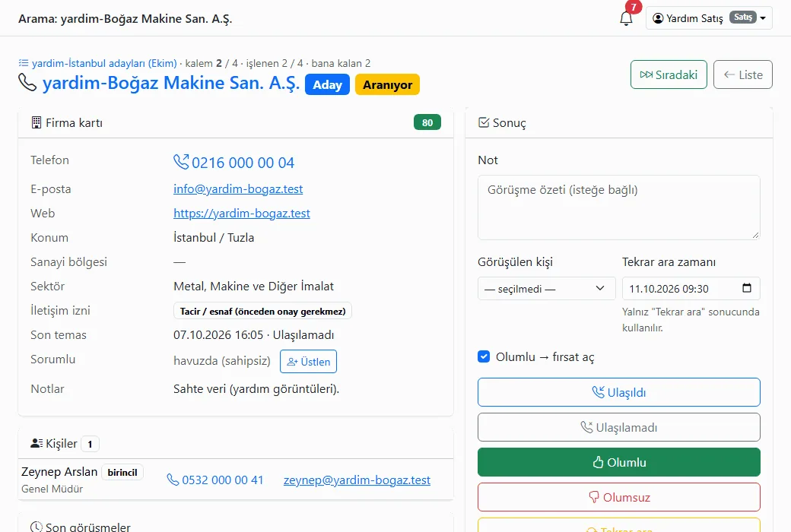Click the user avatar icon
This screenshot has height=532, width=791.
pyautogui.click(x=658, y=18)
